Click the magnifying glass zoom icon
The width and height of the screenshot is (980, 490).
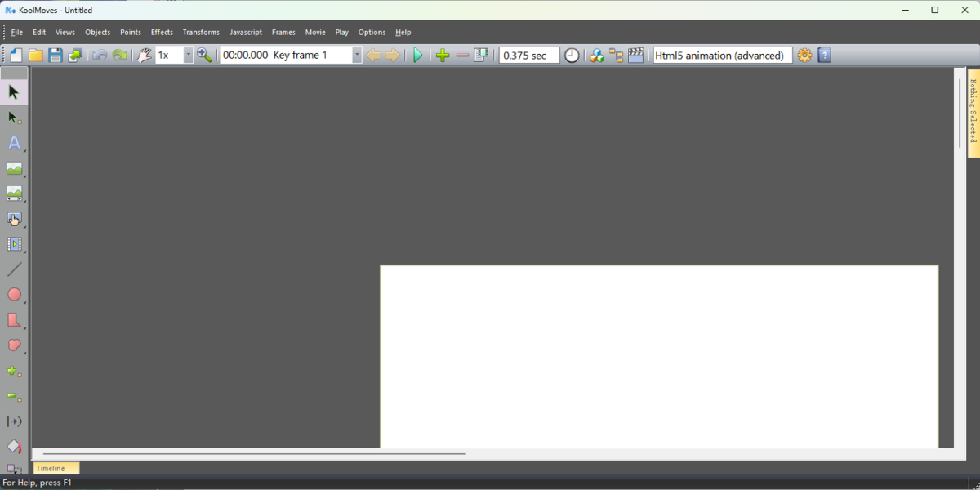click(x=204, y=56)
